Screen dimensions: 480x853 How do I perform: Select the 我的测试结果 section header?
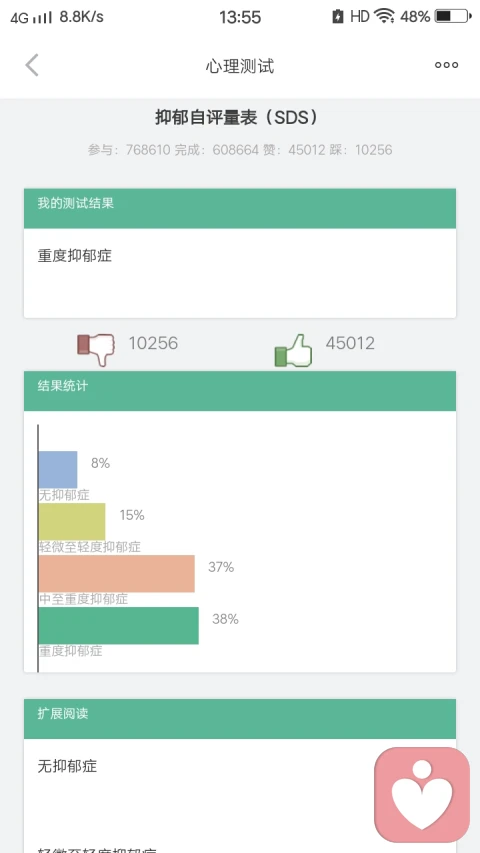click(239, 208)
